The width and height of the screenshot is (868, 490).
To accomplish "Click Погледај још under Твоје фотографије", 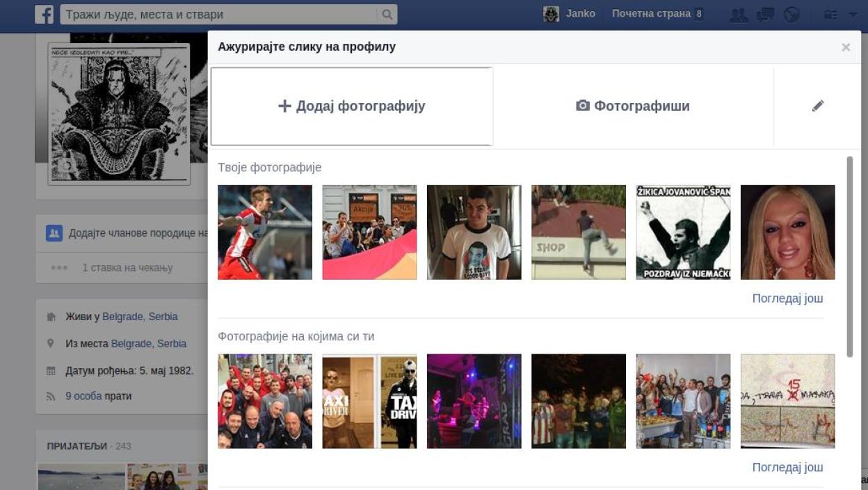I will click(787, 298).
